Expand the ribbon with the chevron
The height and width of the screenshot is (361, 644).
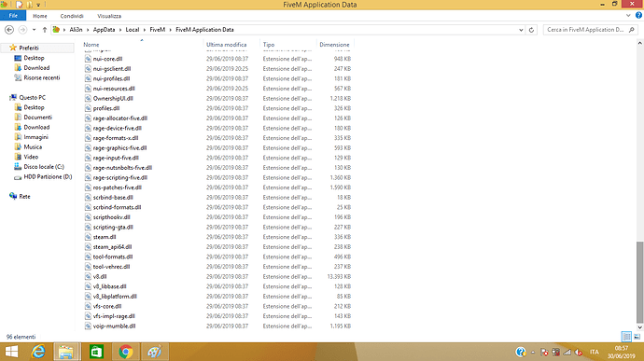pyautogui.click(x=628, y=16)
